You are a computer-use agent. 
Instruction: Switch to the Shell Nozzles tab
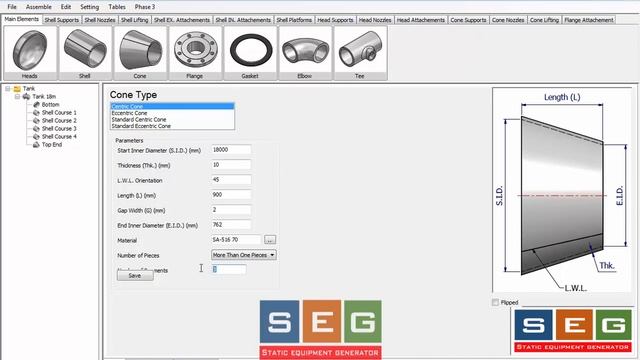[100, 20]
